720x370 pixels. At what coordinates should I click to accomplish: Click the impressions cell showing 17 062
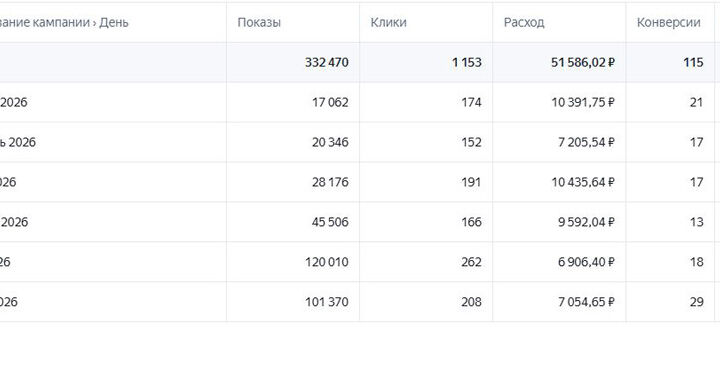click(x=330, y=102)
